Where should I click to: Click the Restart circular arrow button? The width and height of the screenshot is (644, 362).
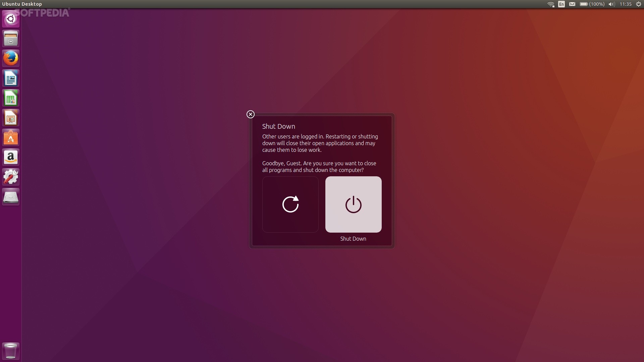pyautogui.click(x=290, y=204)
